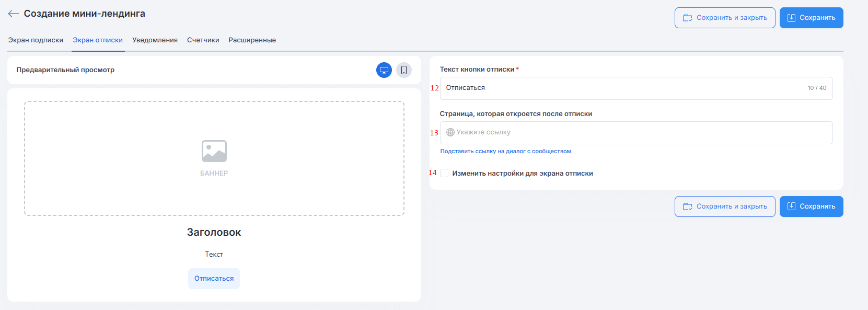Click the Укажите ссылку input field
868x310 pixels.
636,133
